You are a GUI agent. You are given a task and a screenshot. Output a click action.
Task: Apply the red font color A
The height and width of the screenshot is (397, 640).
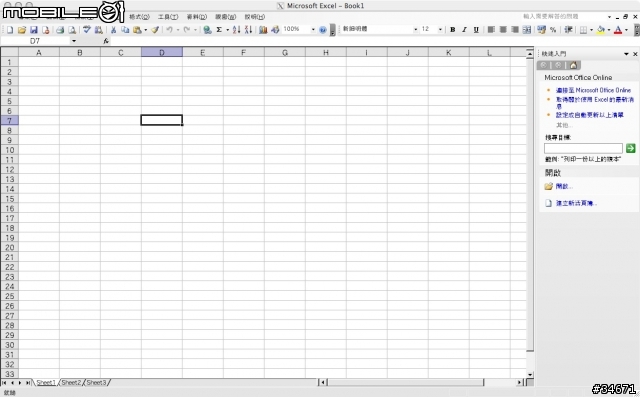coord(618,30)
